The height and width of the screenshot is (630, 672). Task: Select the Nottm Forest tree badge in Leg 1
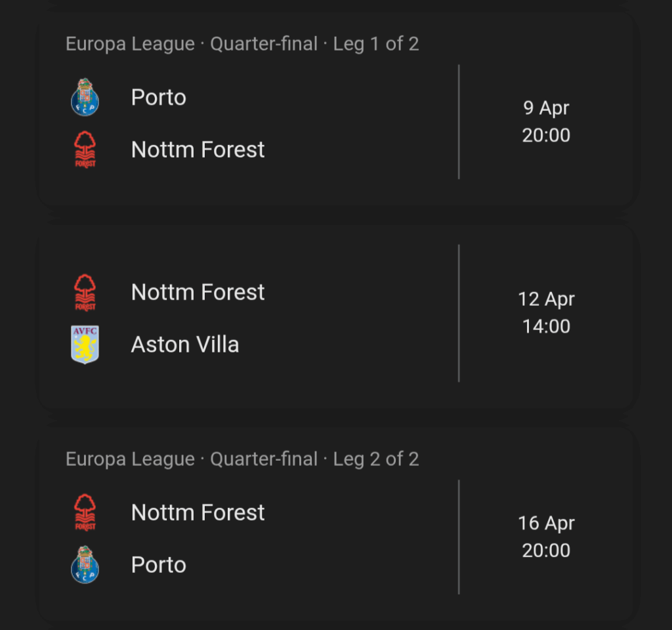click(84, 148)
